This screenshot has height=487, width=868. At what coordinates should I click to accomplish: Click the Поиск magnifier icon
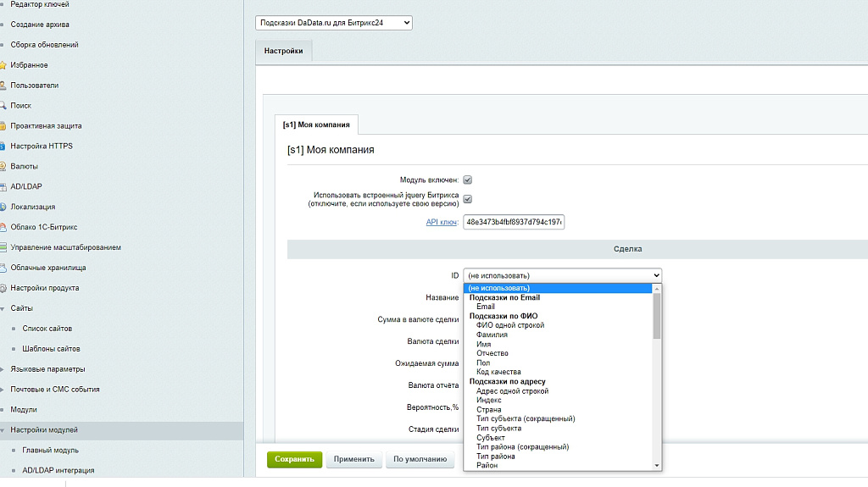pos(3,106)
